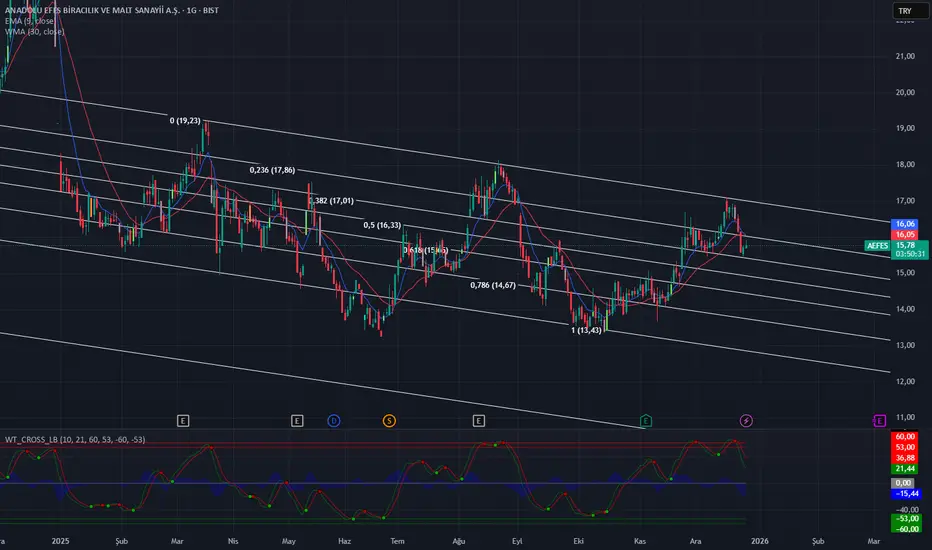This screenshot has width=932, height=550.
Task: Click the Kas label on time axis
Action: point(640,541)
